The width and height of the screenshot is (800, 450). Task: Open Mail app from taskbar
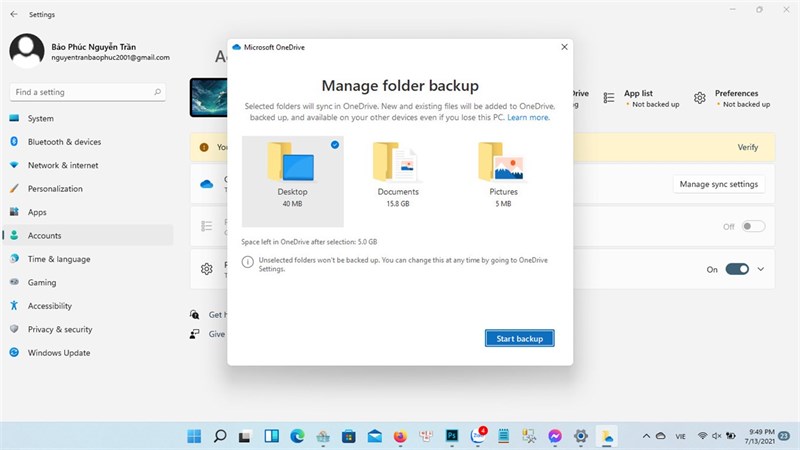[x=374, y=436]
